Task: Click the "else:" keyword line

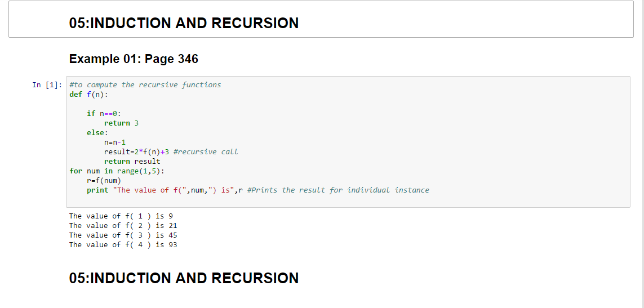Action: pos(97,133)
